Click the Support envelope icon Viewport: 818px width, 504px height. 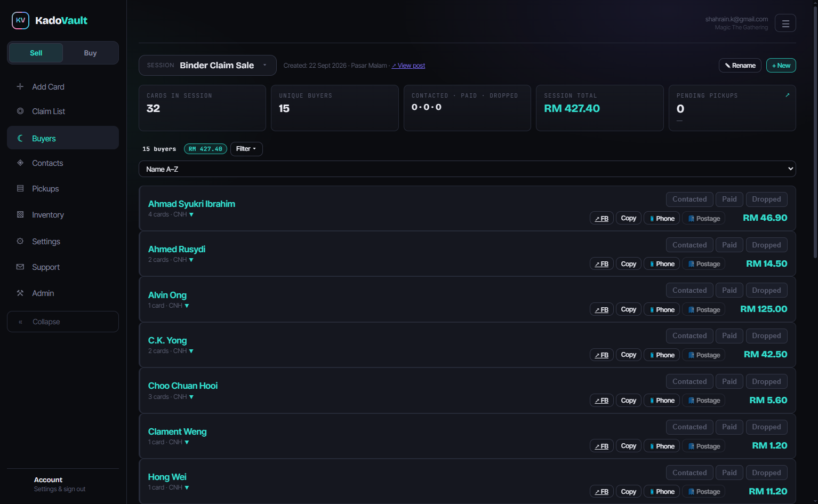click(x=20, y=267)
